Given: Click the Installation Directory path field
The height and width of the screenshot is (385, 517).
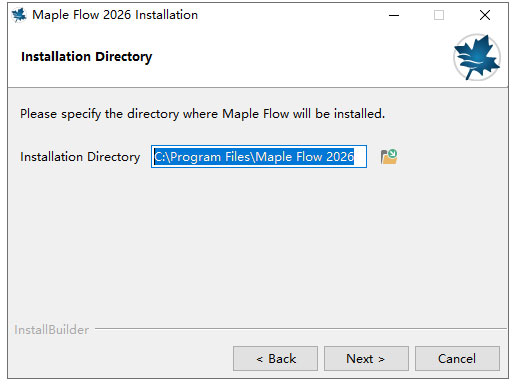Looking at the screenshot, I should (259, 157).
